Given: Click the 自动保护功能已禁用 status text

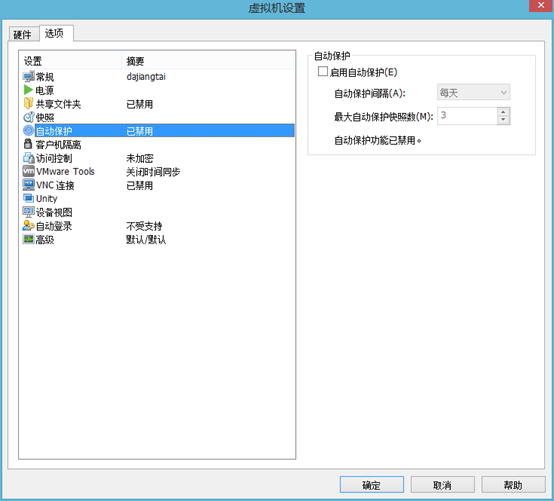Looking at the screenshot, I should point(378,140).
